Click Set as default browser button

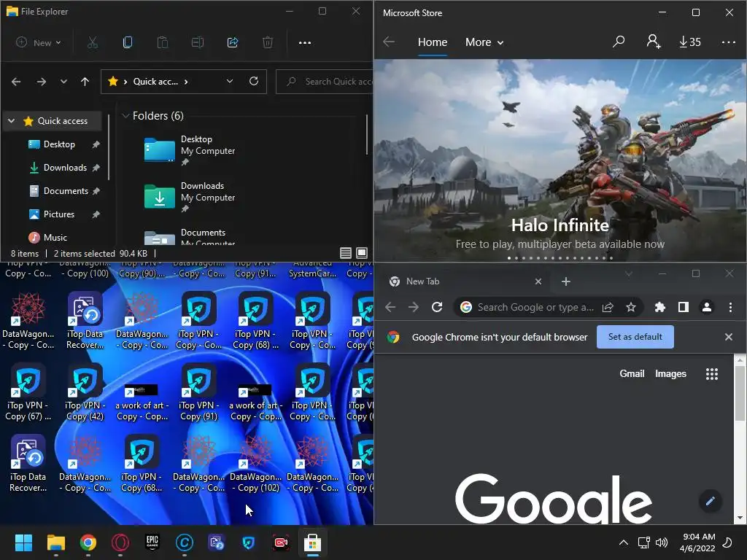(635, 337)
